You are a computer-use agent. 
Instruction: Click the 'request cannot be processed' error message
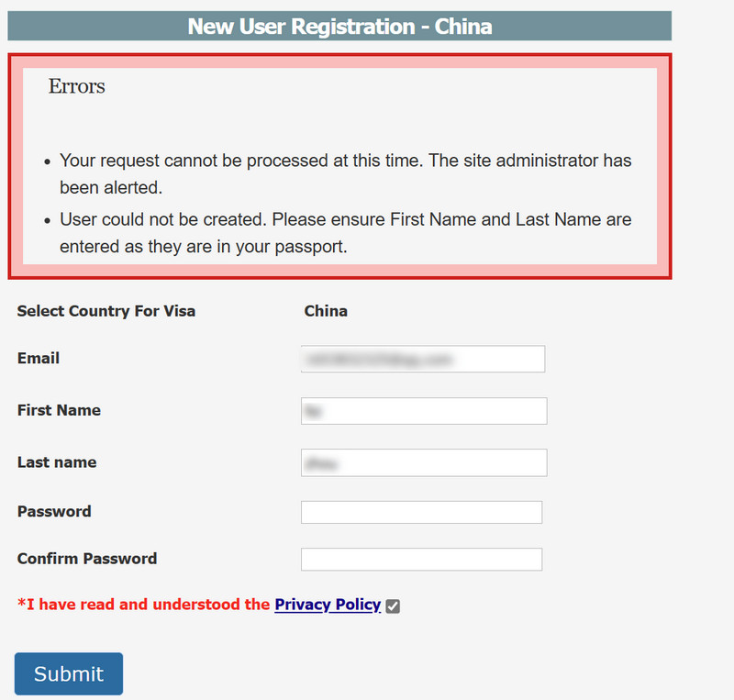346,173
